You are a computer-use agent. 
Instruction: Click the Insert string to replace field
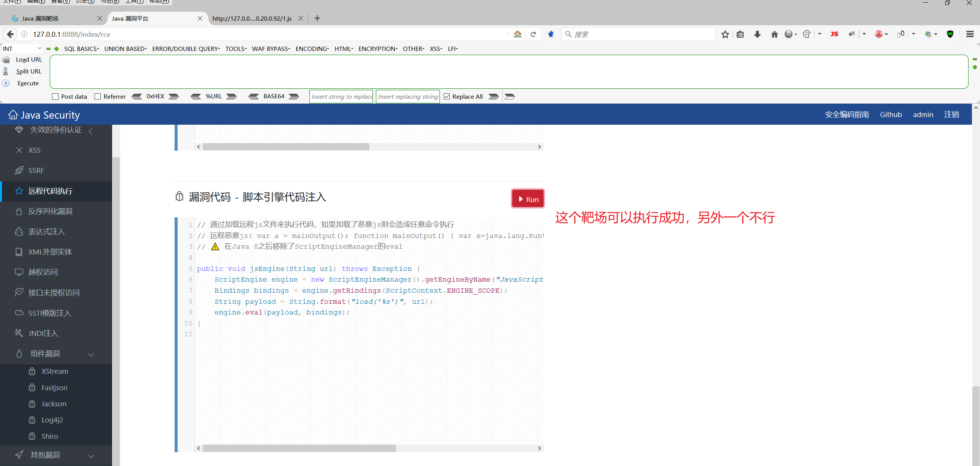[341, 96]
